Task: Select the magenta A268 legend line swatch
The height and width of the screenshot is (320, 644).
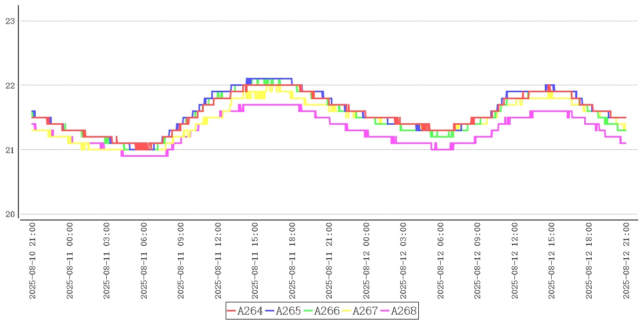Action: [385, 311]
